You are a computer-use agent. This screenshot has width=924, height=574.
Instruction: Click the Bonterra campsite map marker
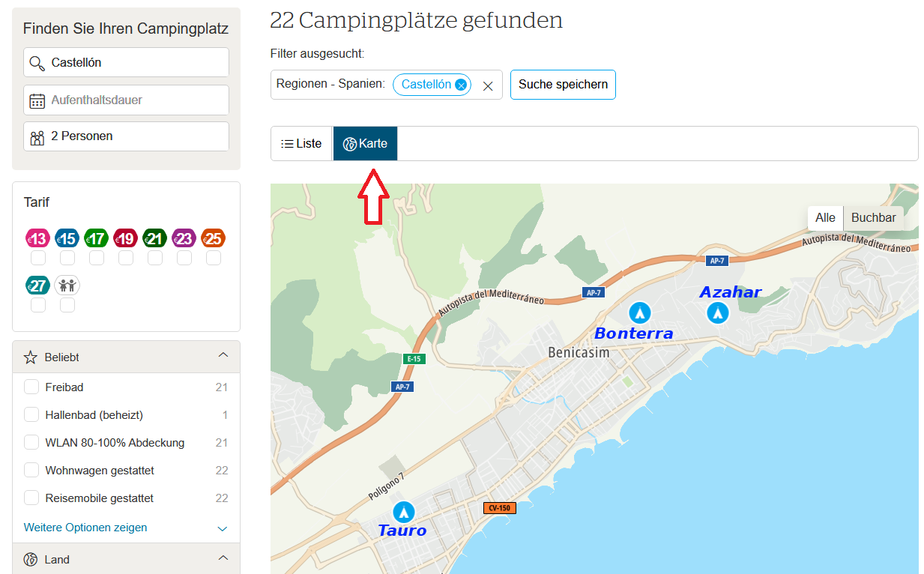click(639, 312)
